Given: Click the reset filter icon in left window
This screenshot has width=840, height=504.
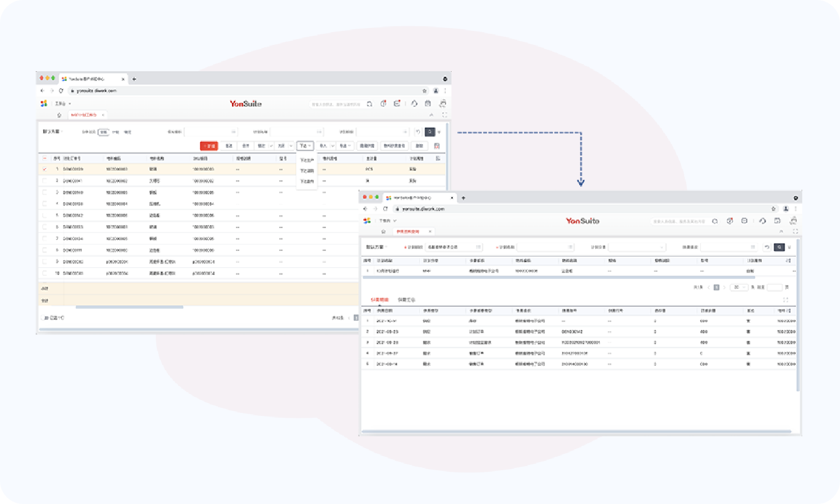Looking at the screenshot, I should pyautogui.click(x=418, y=132).
